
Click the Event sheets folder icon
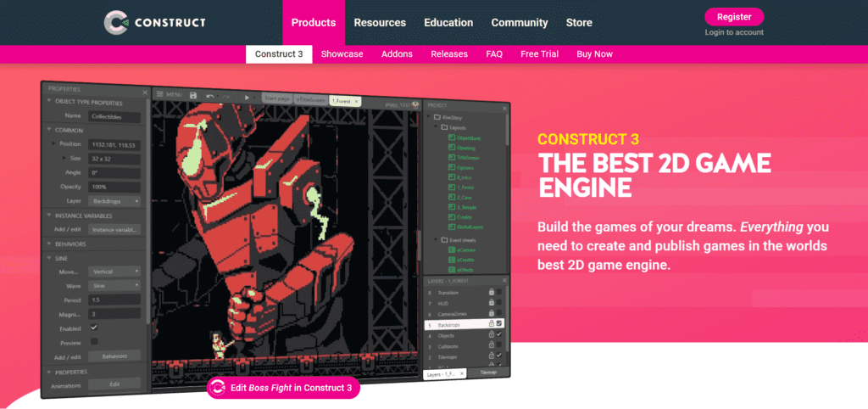coord(444,240)
